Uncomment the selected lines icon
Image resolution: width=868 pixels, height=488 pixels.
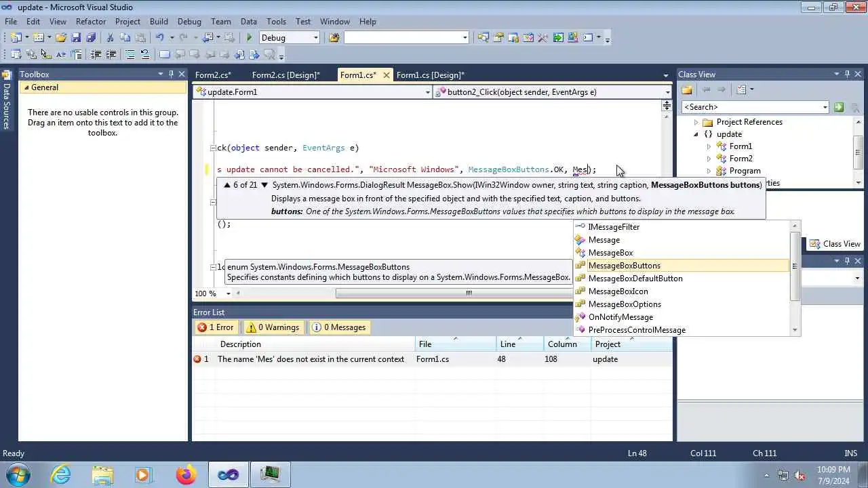coord(145,55)
